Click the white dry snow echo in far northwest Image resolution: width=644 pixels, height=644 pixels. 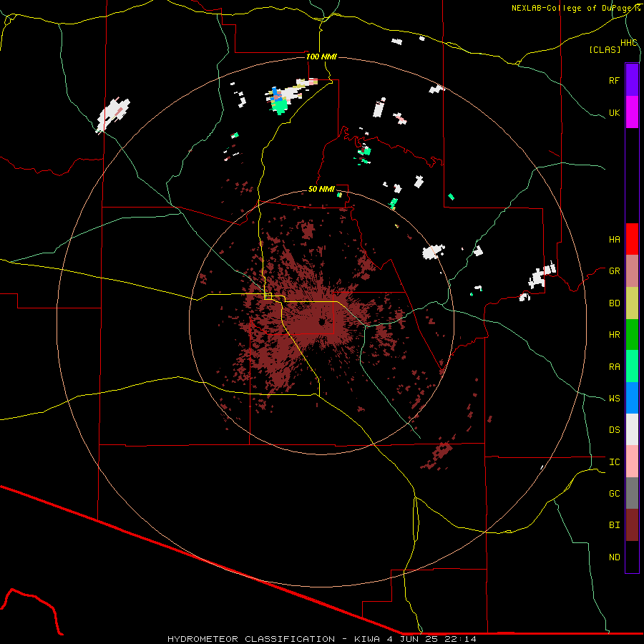(113, 115)
